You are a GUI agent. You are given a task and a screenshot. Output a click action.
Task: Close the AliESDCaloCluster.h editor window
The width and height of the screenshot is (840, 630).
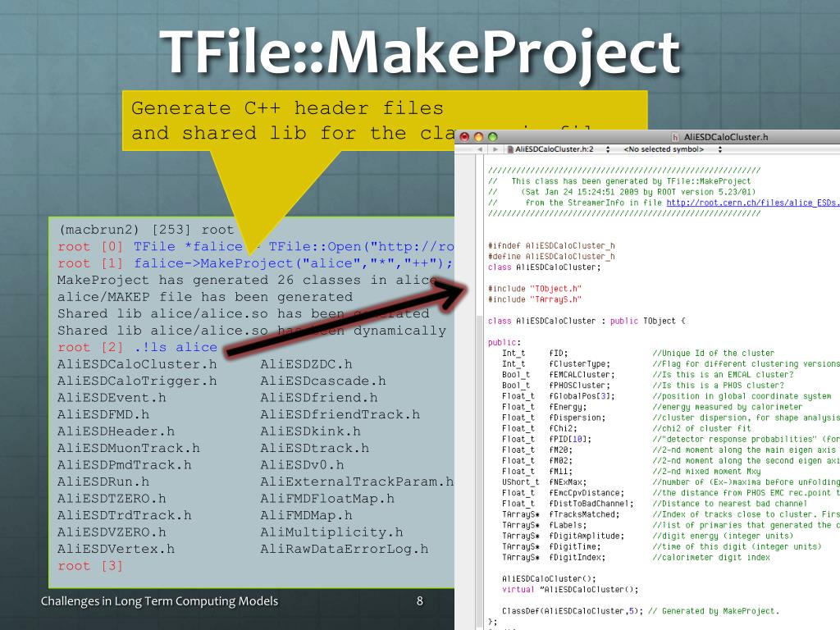464,137
